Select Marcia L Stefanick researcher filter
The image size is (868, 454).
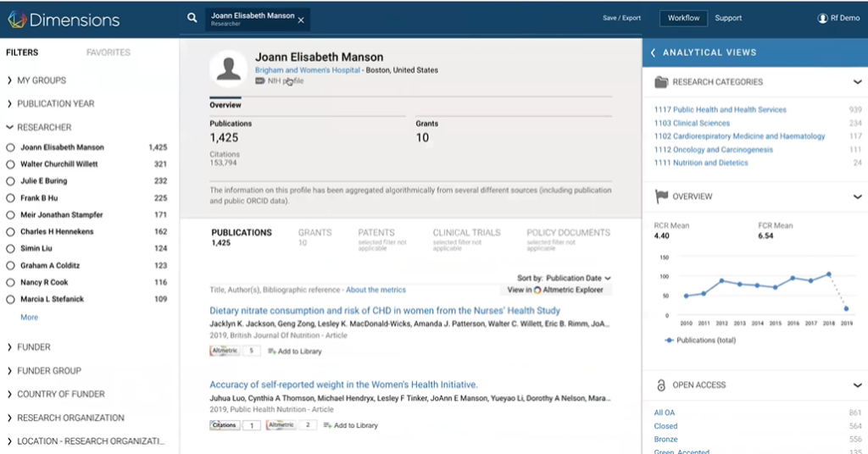tap(10, 299)
